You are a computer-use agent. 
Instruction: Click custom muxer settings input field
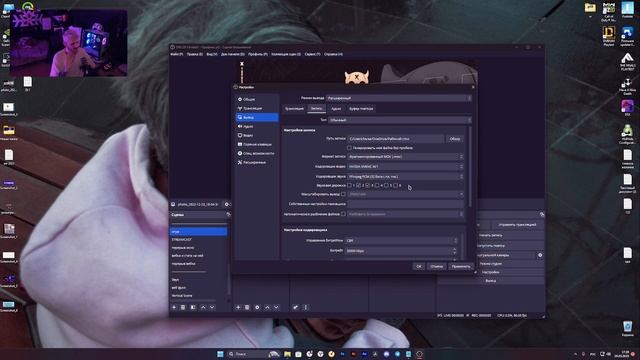coord(406,204)
